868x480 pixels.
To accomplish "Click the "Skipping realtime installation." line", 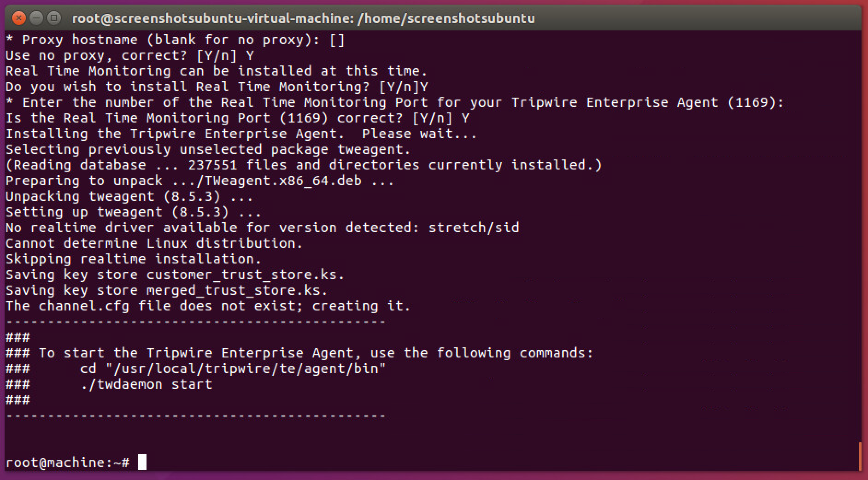I will 133,259.
